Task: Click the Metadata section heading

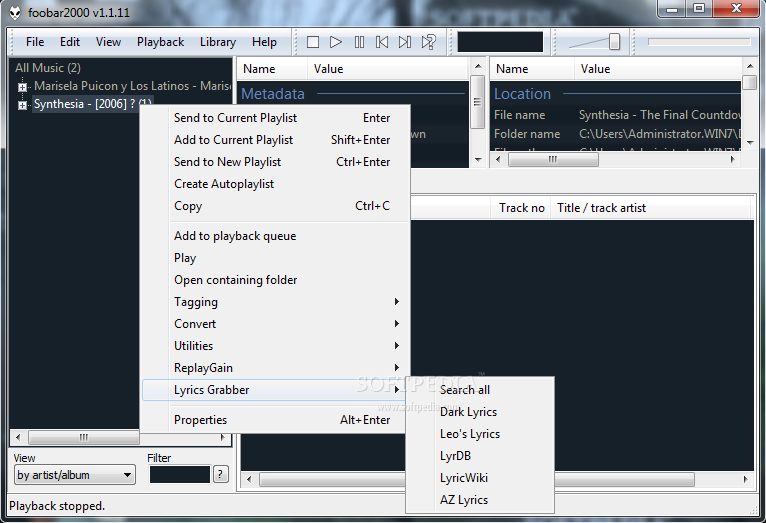Action: [x=273, y=94]
